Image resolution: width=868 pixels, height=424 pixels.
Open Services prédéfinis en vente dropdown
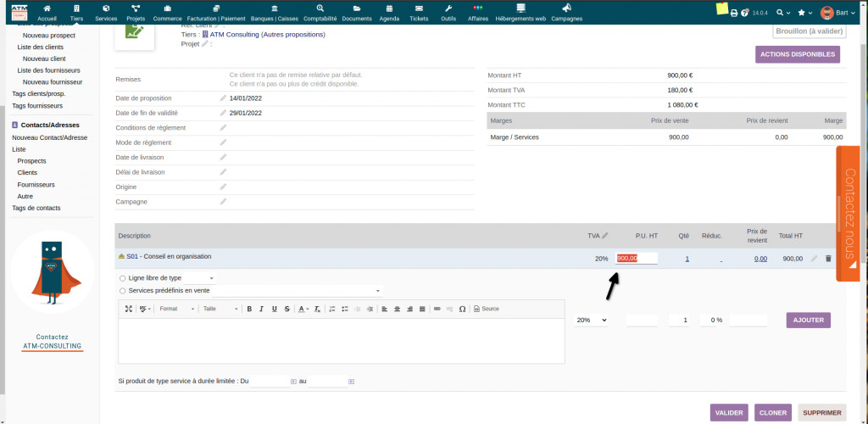[x=298, y=291]
